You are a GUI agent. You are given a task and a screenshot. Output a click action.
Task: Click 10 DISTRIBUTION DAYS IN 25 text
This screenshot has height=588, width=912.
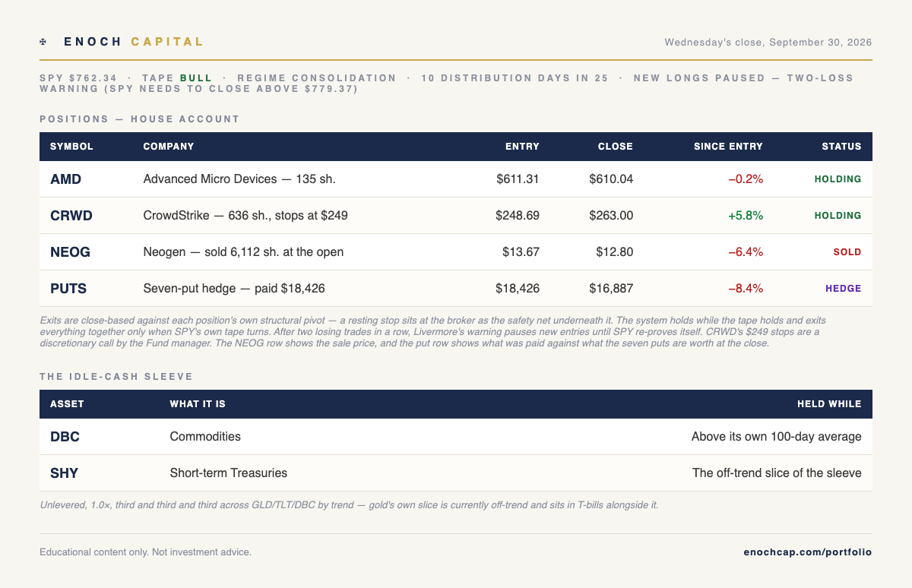click(x=515, y=78)
